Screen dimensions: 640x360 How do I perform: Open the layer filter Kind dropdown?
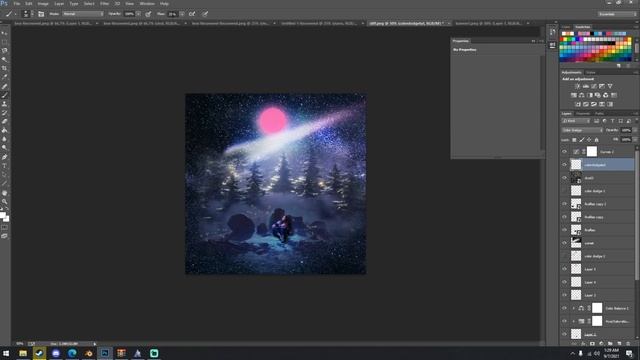576,121
